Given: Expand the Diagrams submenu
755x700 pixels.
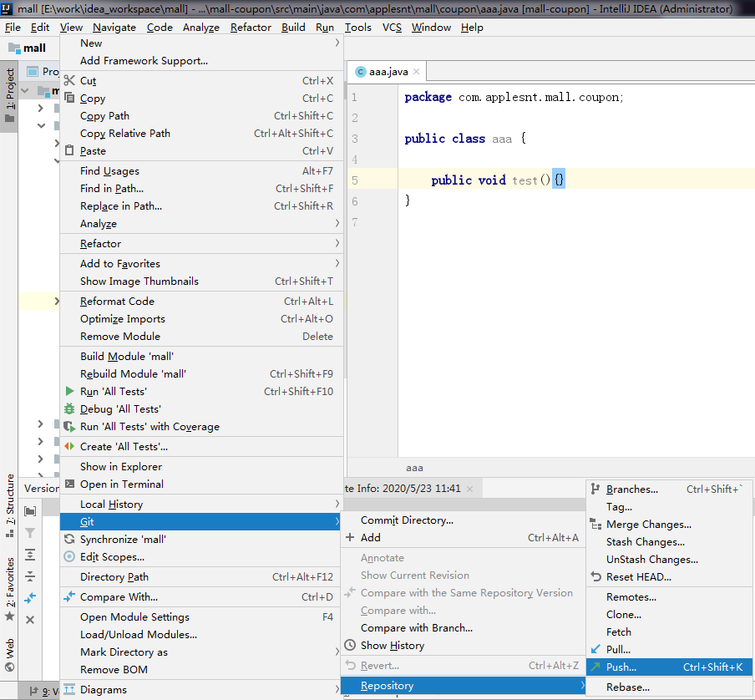Looking at the screenshot, I should click(337, 689).
